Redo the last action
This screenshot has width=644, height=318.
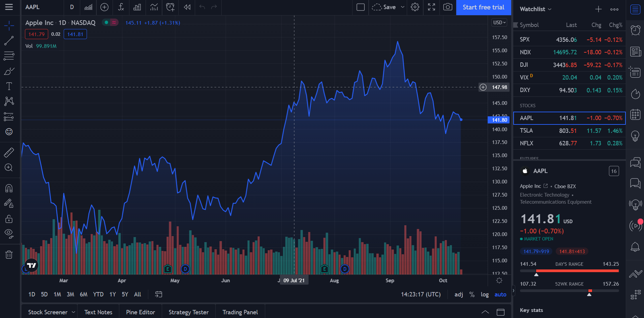(214, 7)
